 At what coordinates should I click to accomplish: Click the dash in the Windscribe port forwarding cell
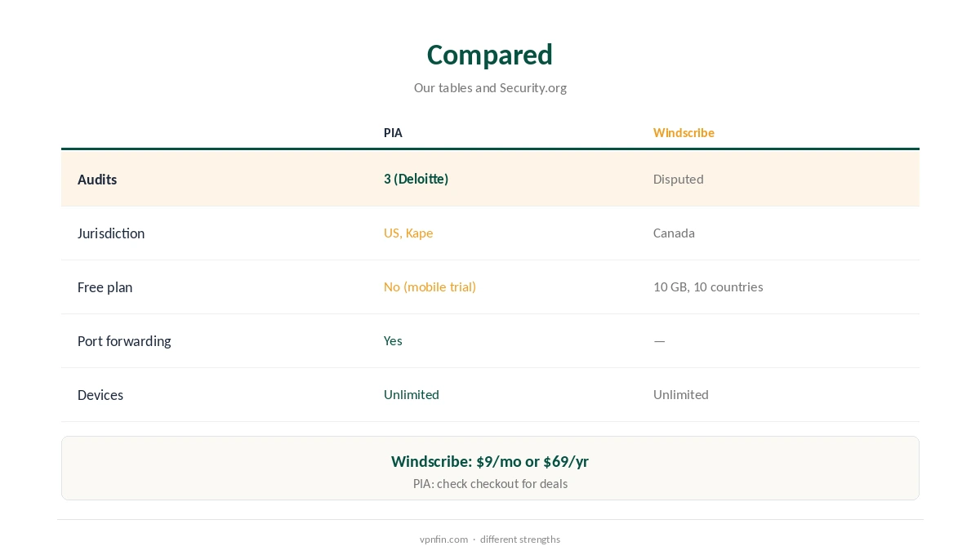(x=659, y=340)
